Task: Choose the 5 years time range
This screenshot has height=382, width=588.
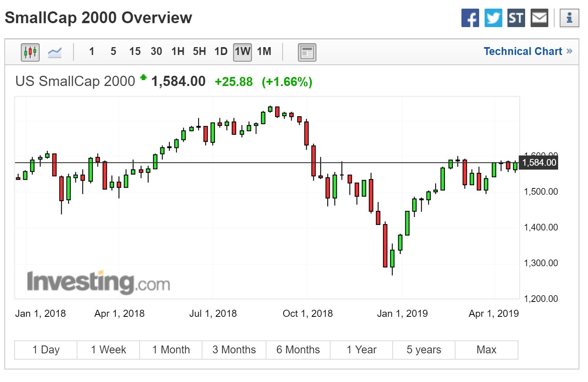Action: [x=424, y=349]
